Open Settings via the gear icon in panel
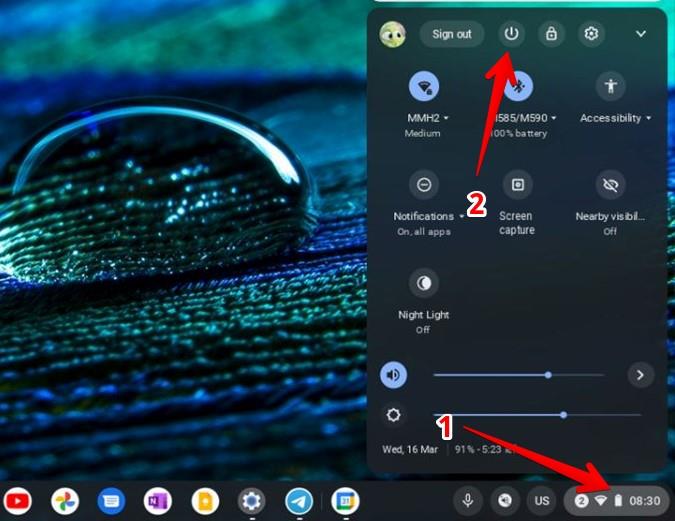This screenshot has width=675, height=521. pyautogui.click(x=591, y=34)
